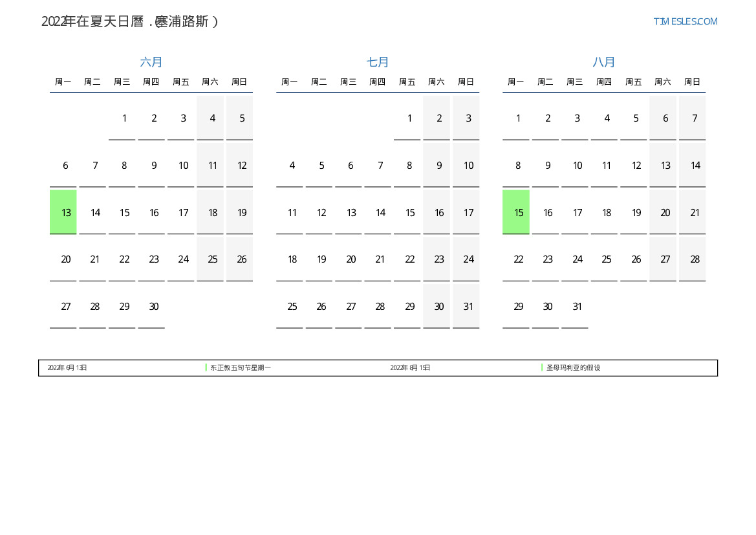Click 周一 header in June calendar

63,82
